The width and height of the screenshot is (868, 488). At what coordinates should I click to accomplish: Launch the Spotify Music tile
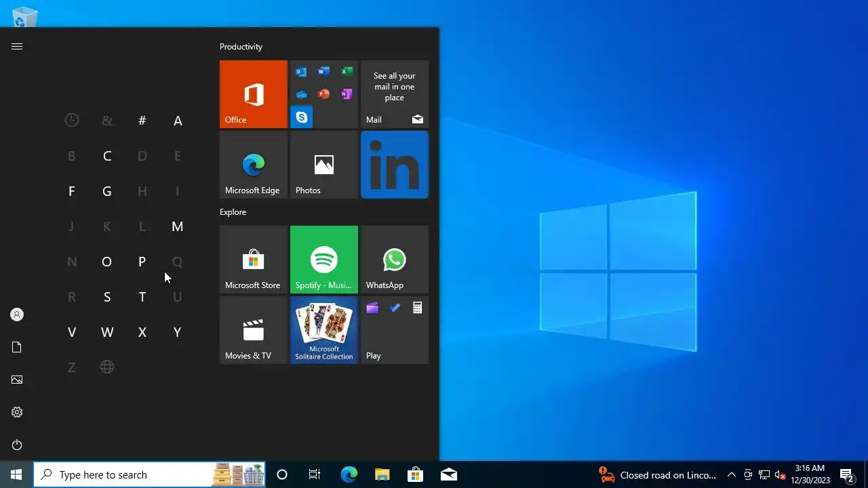tap(324, 260)
